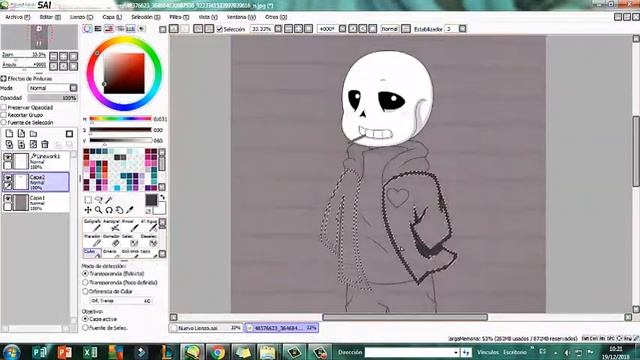Create a new linework layer
Image resolution: width=640 pixels, height=360 pixels.
click(21, 134)
